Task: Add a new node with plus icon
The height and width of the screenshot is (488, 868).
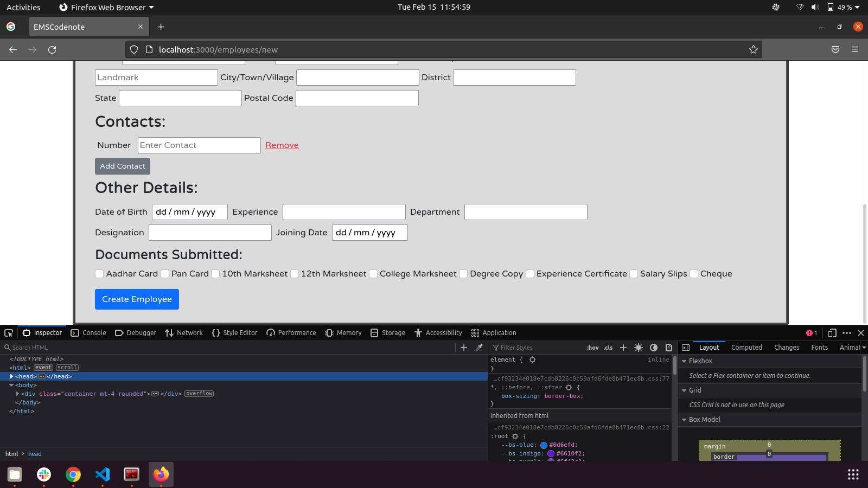Action: coord(464,348)
